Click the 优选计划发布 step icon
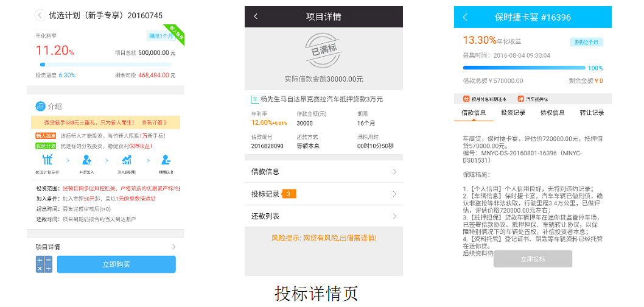This screenshot has height=307, width=644. pos(47,160)
